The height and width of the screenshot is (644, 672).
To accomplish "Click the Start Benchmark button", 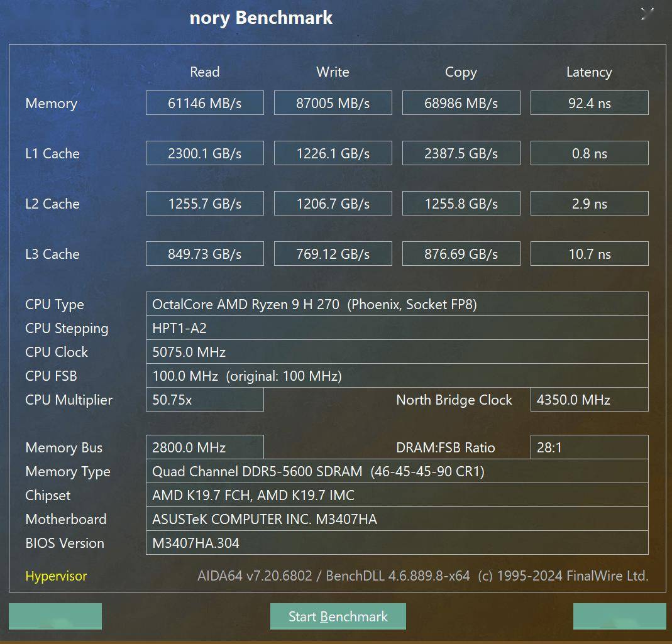I will tap(338, 616).
